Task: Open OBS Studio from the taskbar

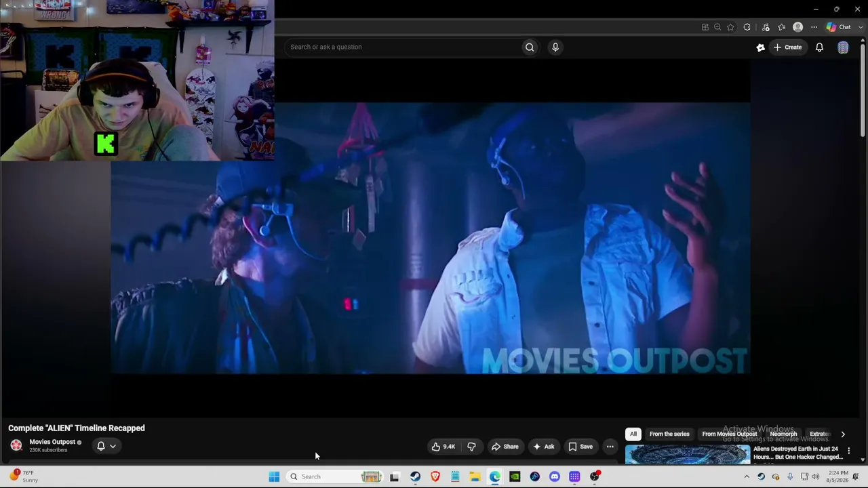Action: point(594,476)
